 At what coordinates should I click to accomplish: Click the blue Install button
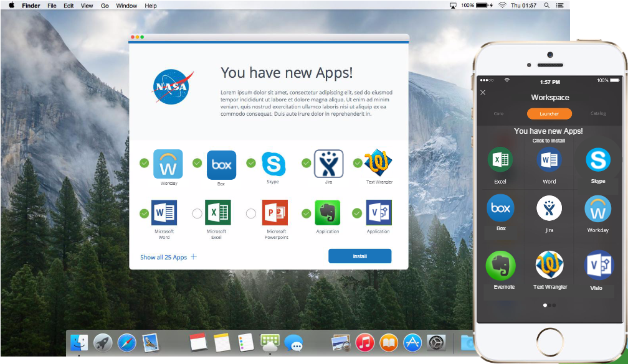click(x=359, y=256)
